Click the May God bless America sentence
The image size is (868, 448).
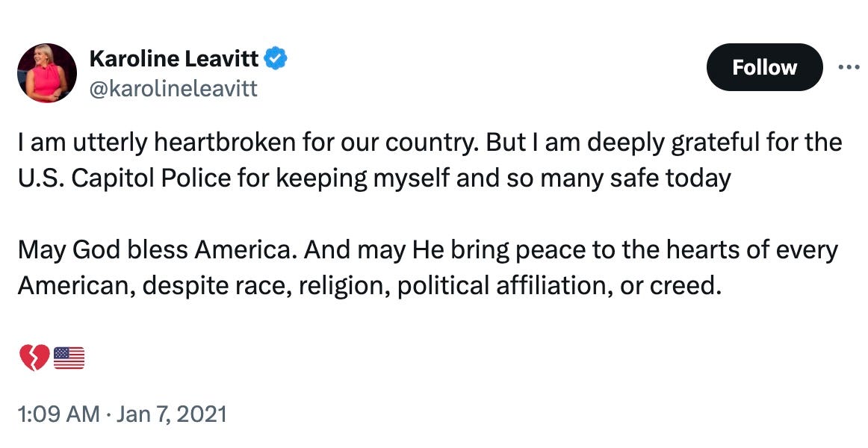(430, 249)
